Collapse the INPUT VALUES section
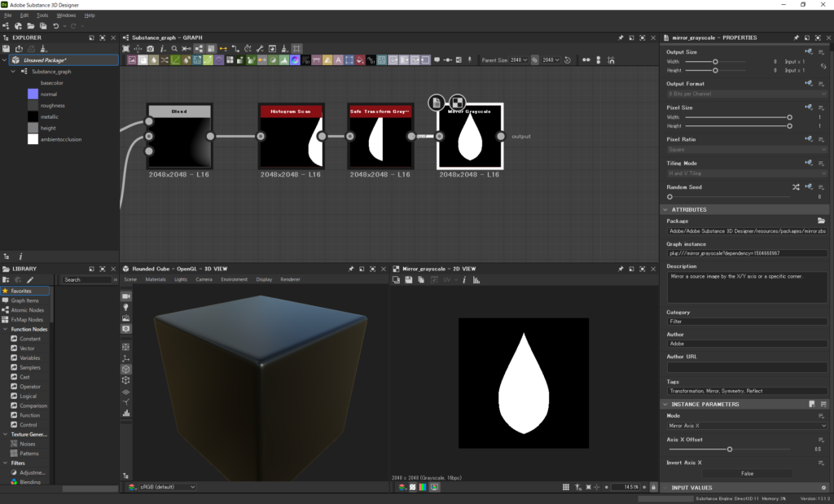Screen dimensions: 834x504 pos(665,488)
